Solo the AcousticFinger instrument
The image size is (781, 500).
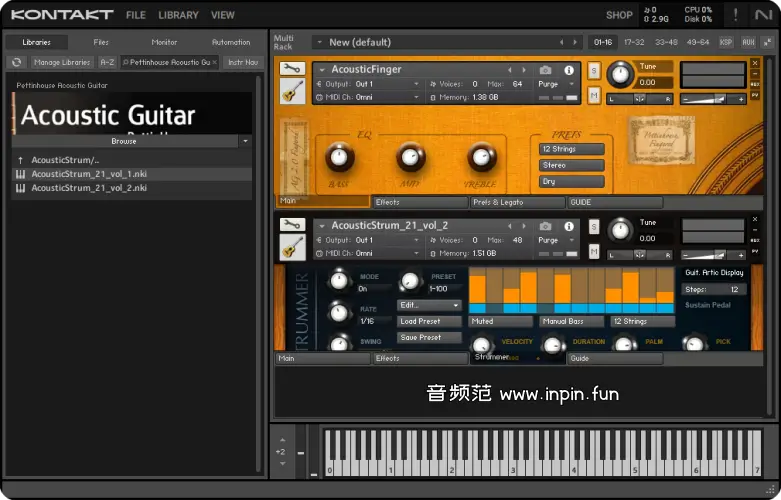pyautogui.click(x=594, y=71)
